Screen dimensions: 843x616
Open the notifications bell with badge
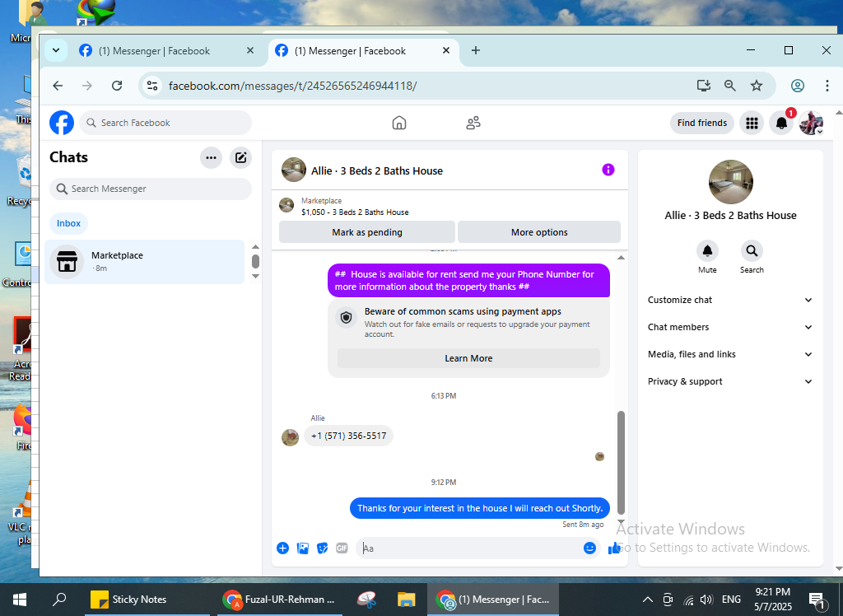coord(782,123)
